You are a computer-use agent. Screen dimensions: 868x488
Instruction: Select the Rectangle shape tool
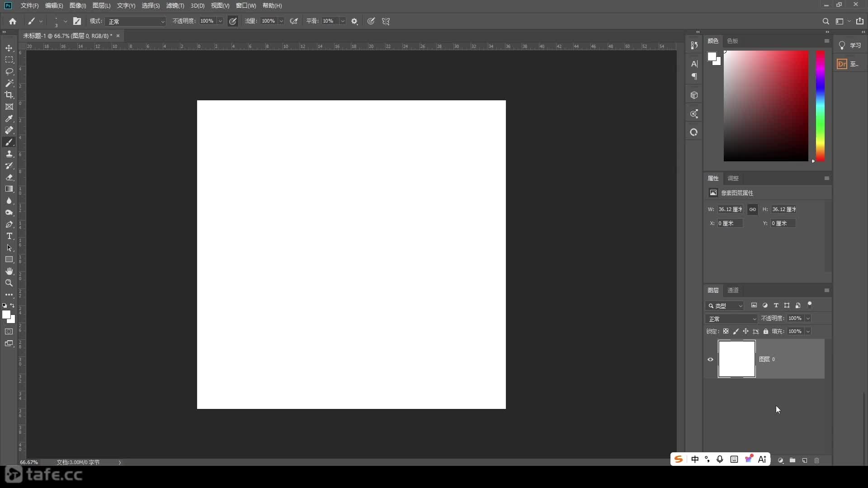(x=9, y=259)
